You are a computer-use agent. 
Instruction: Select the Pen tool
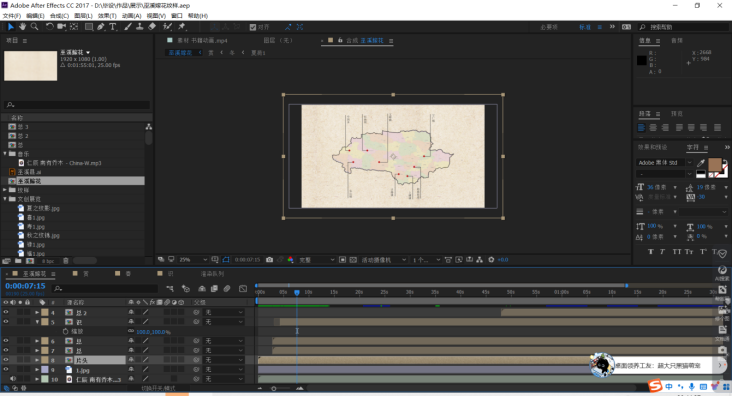100,27
